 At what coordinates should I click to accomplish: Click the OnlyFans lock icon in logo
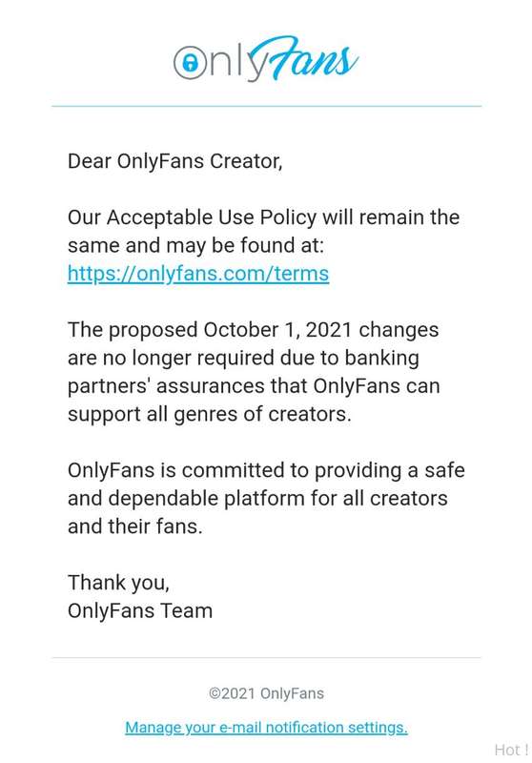pyautogui.click(x=190, y=63)
